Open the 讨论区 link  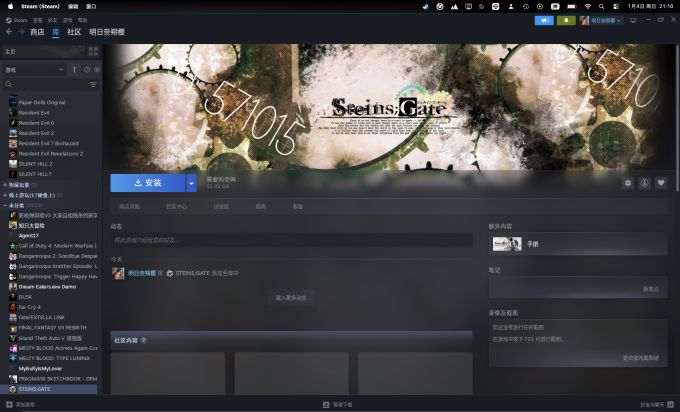point(221,206)
